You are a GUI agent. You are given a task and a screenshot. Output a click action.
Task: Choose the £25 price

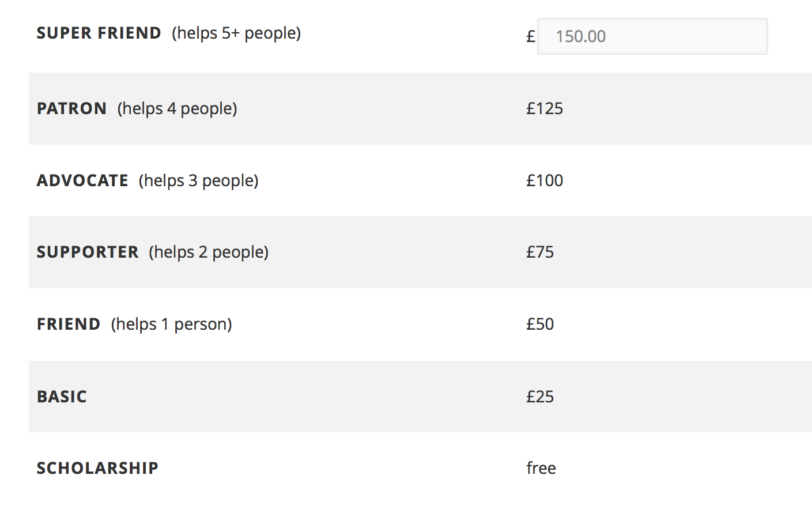tap(540, 397)
